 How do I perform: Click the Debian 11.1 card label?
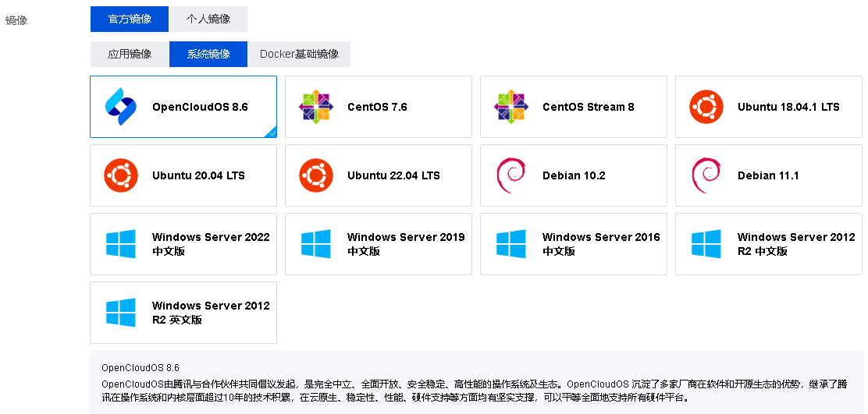click(x=768, y=175)
